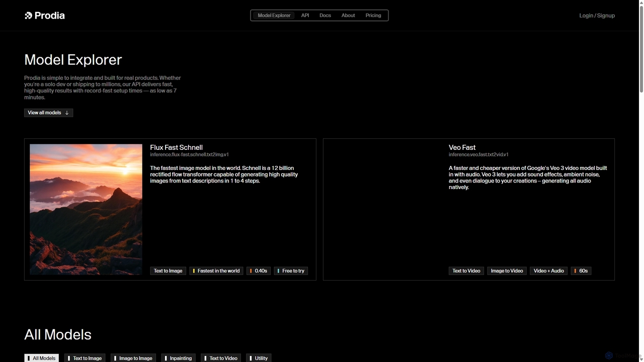
Task: Click the Text to Video tag on Veo card
Action: (x=466, y=270)
